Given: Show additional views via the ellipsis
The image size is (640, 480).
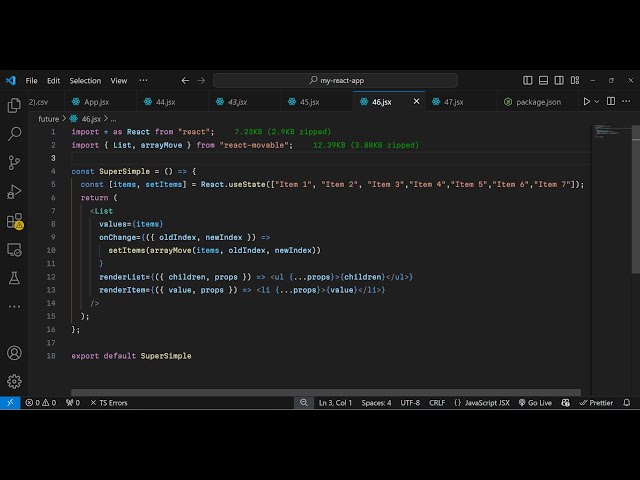Looking at the screenshot, I should click(x=627, y=102).
